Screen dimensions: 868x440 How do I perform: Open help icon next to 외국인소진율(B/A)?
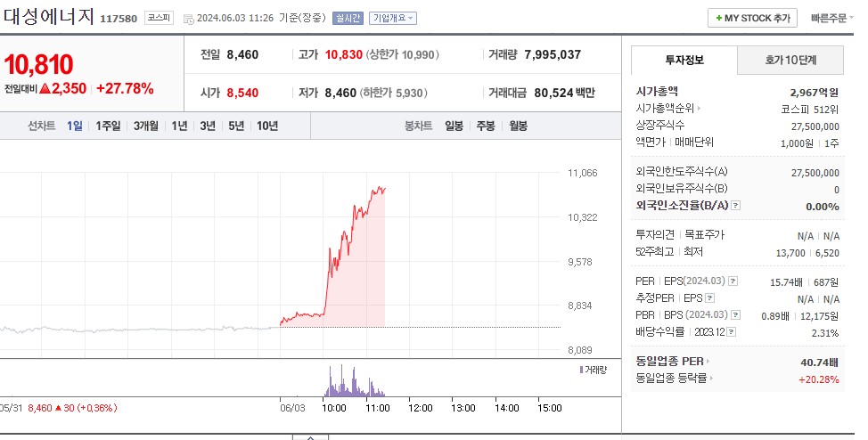[736, 206]
